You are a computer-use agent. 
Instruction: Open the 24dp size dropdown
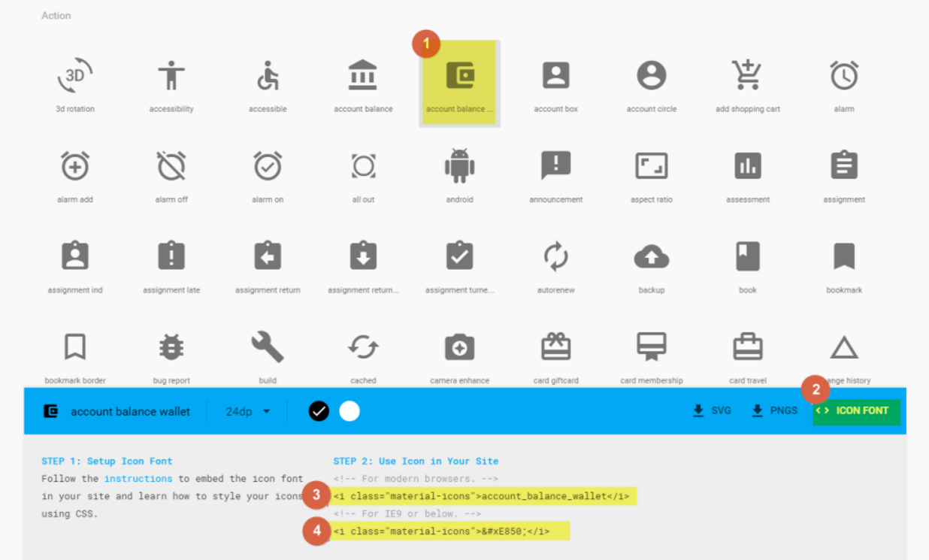pyautogui.click(x=248, y=411)
